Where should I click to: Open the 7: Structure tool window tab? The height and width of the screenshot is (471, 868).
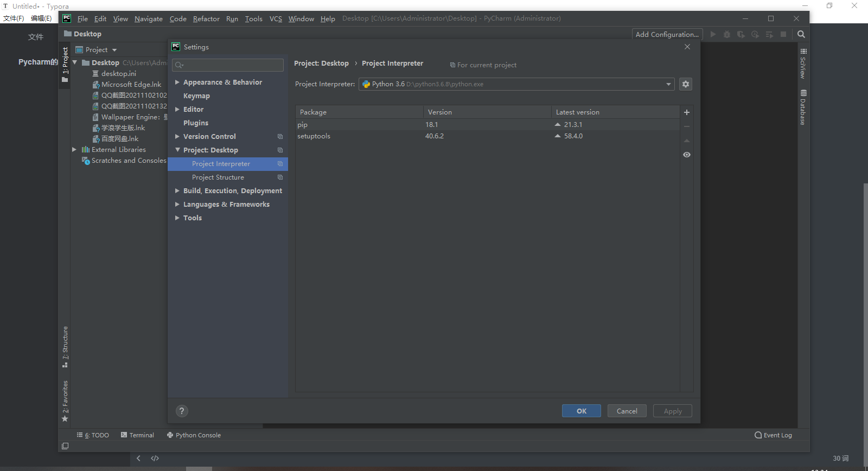click(x=65, y=347)
